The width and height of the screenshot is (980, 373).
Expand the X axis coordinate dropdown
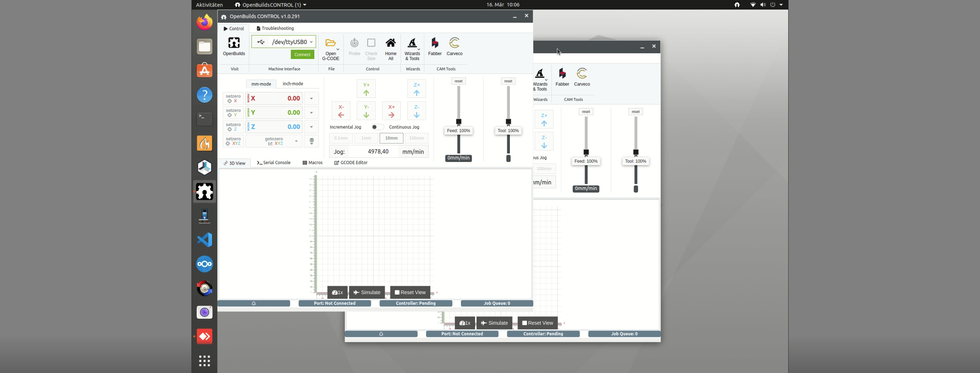coord(311,98)
